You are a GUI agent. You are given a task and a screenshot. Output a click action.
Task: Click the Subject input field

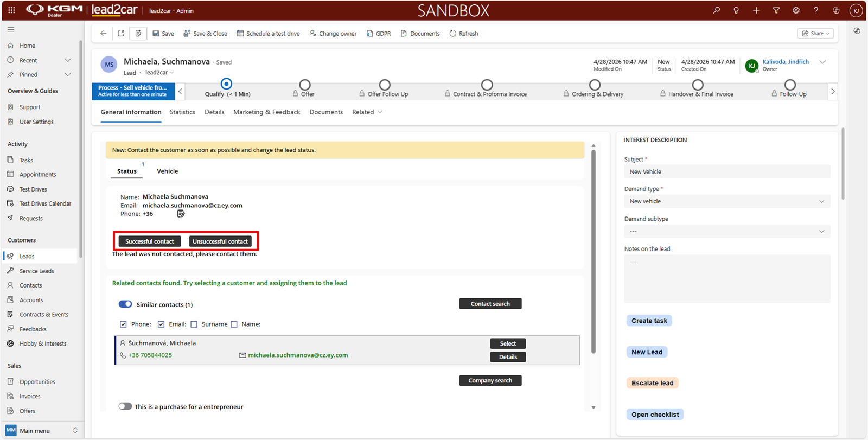(x=727, y=171)
